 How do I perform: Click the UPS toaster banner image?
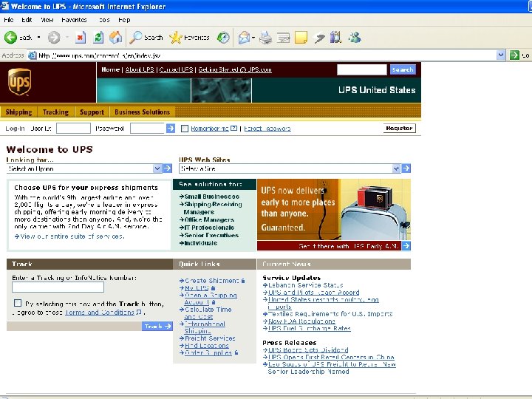coord(334,210)
